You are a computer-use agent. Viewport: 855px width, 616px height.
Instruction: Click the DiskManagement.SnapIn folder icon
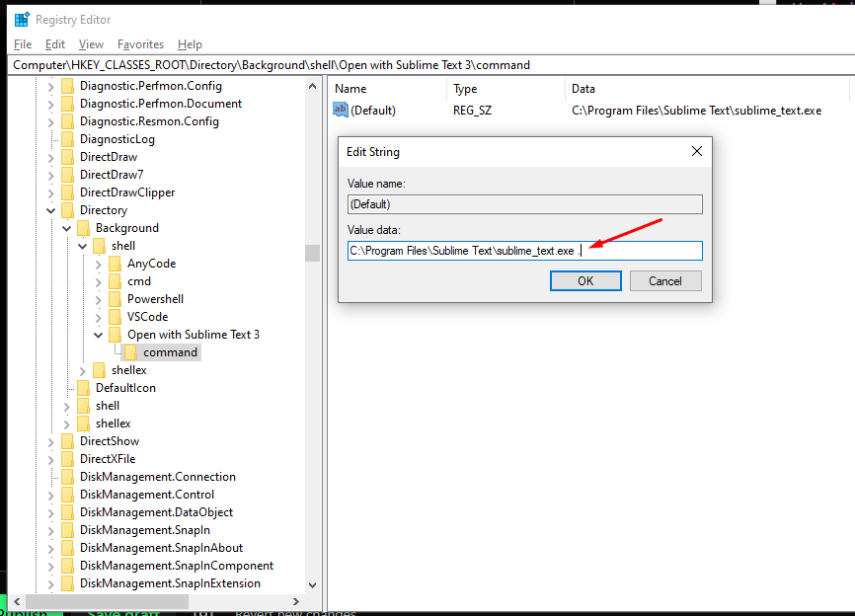click(x=67, y=530)
